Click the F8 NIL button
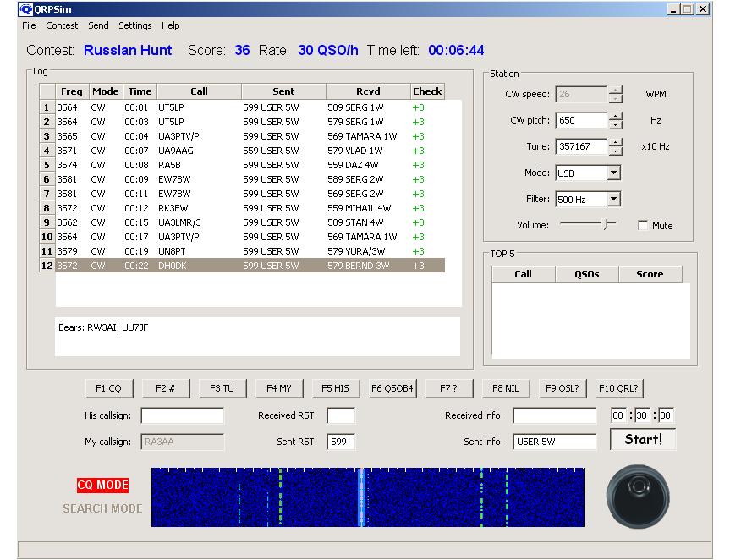The height and width of the screenshot is (560, 730). coord(506,388)
